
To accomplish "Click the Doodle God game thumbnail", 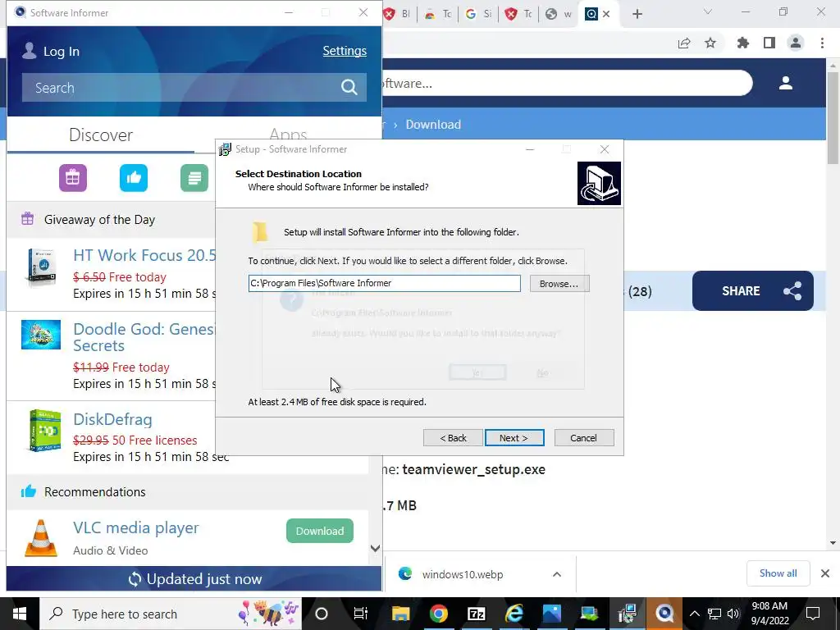I will 41,335.
